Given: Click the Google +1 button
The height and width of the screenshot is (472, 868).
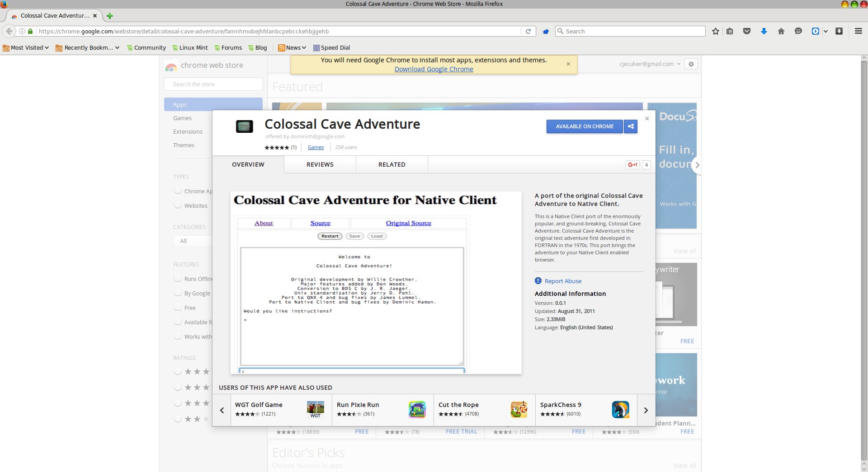Looking at the screenshot, I should point(632,165).
